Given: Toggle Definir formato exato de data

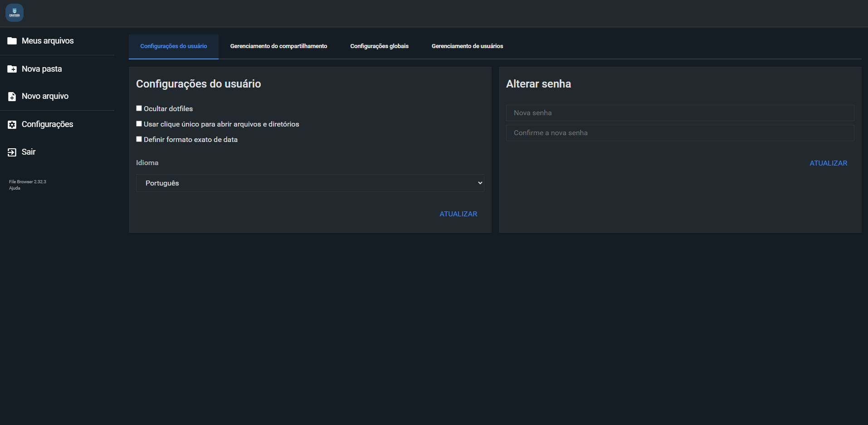Looking at the screenshot, I should (x=139, y=139).
